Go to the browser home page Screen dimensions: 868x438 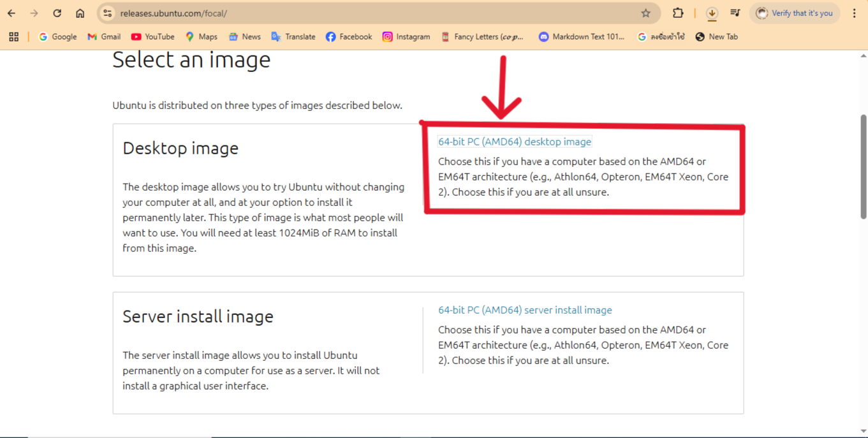(x=80, y=13)
